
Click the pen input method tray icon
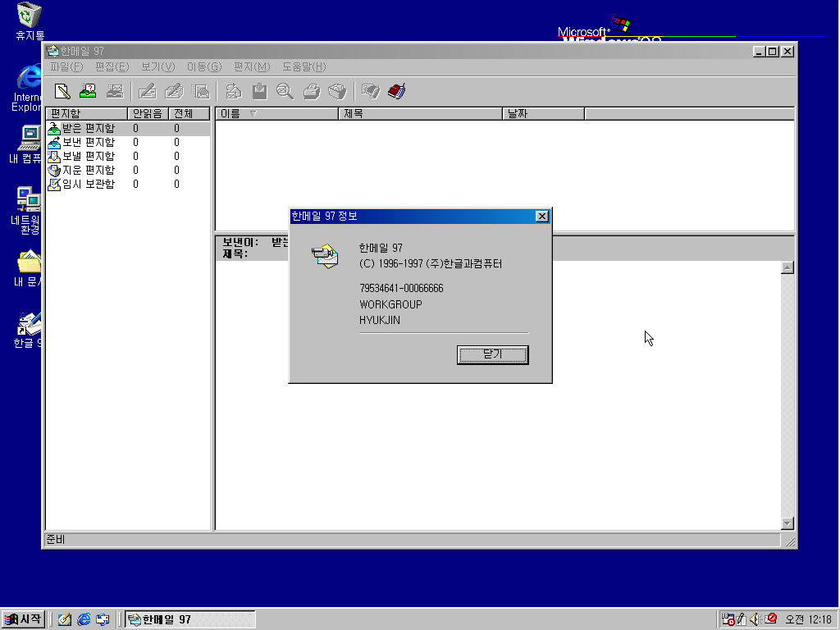[x=742, y=619]
